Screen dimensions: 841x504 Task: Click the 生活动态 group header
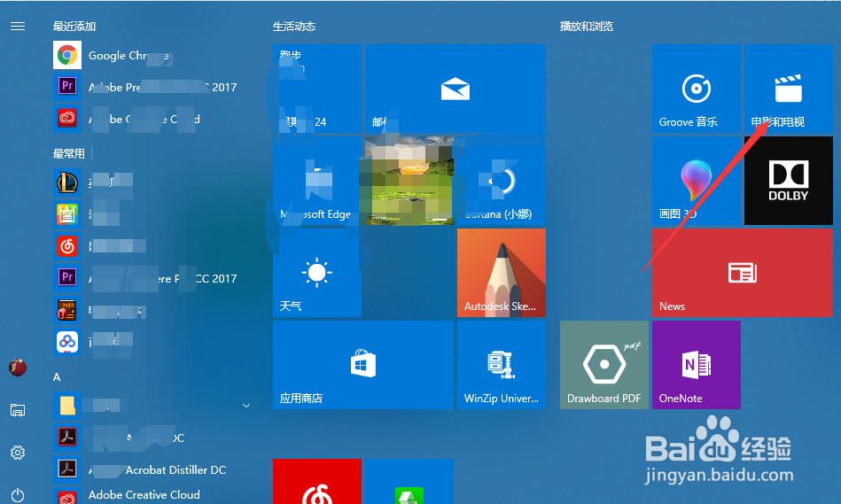(294, 27)
